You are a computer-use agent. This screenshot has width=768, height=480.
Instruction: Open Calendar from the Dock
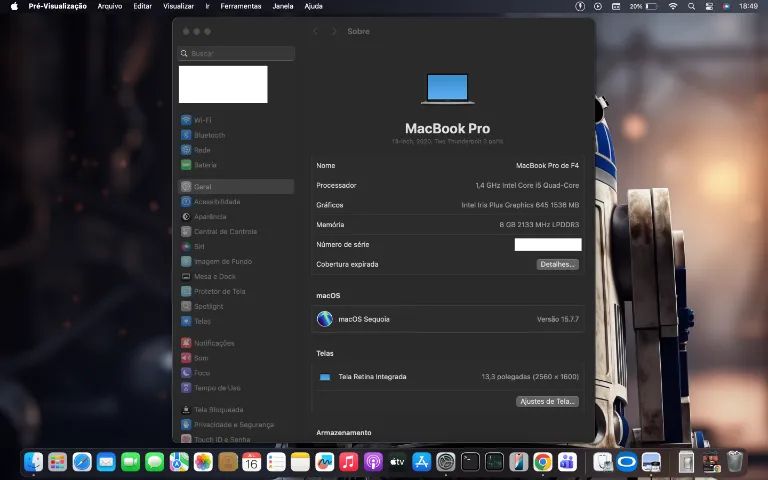click(x=251, y=462)
